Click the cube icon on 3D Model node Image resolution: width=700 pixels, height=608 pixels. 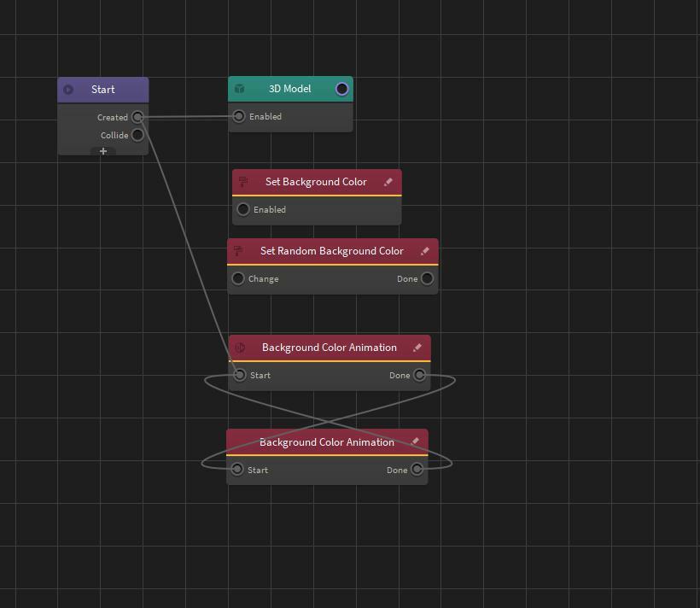pos(240,89)
